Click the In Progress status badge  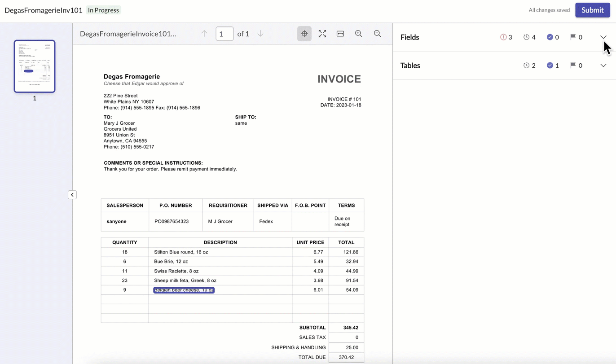[x=103, y=10]
